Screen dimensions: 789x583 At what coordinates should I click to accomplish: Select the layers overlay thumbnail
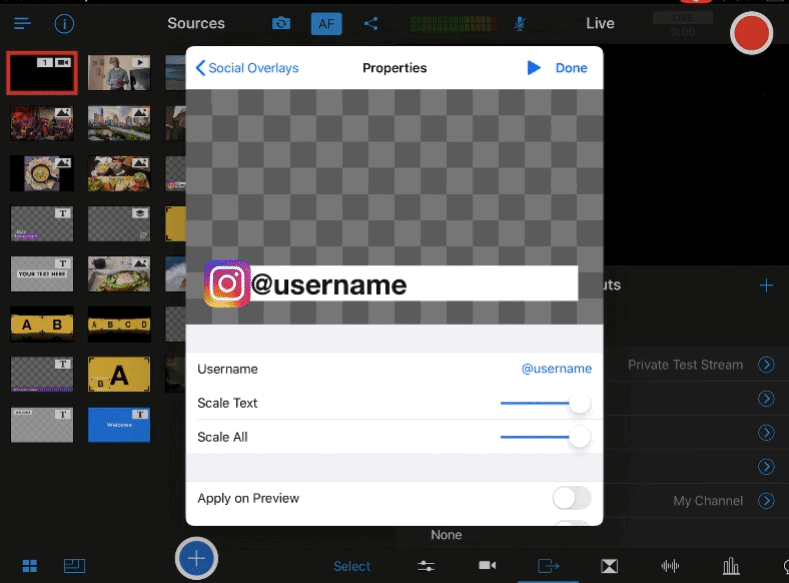[x=119, y=223]
